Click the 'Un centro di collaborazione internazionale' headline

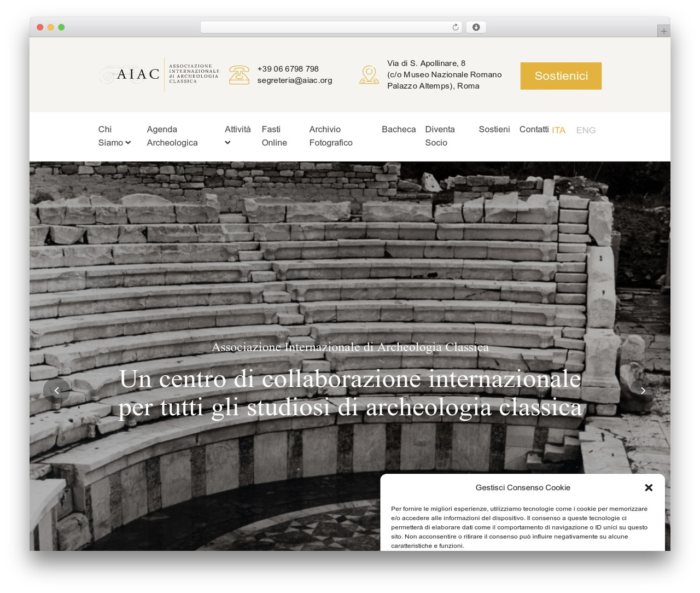coord(350,393)
